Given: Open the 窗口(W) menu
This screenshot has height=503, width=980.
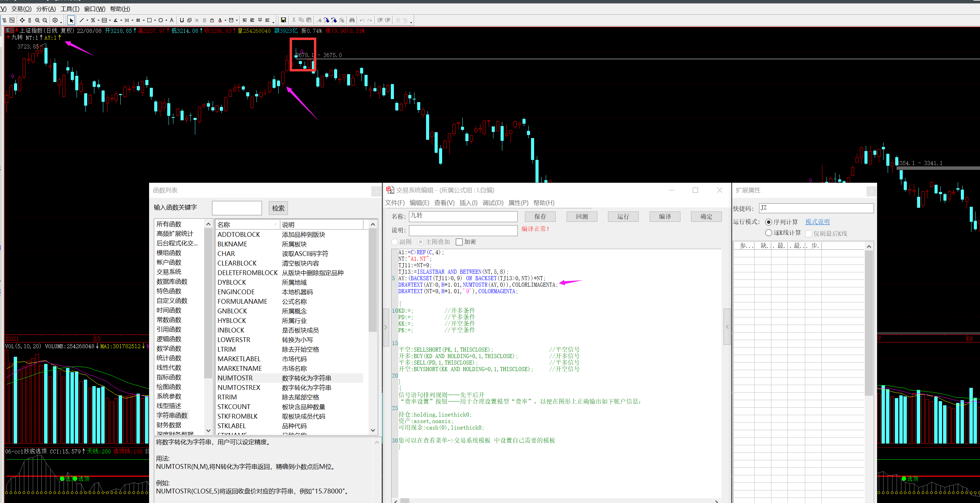Looking at the screenshot, I should pyautogui.click(x=94, y=9).
